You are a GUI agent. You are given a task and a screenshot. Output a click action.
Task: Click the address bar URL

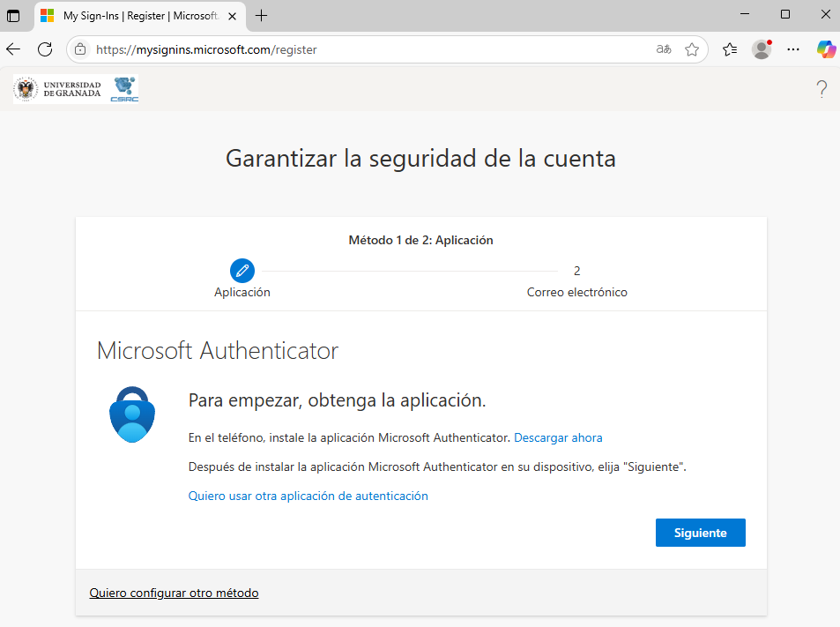point(206,50)
